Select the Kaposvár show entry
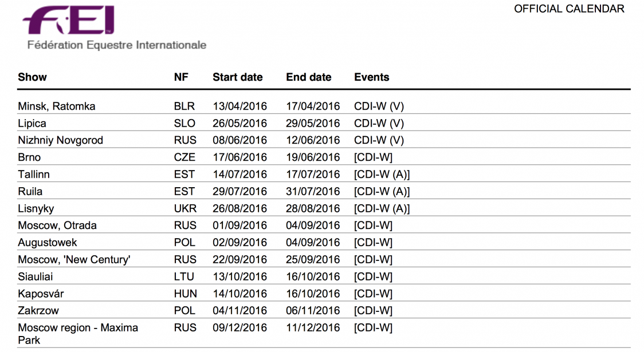The width and height of the screenshot is (644, 352). [x=41, y=294]
